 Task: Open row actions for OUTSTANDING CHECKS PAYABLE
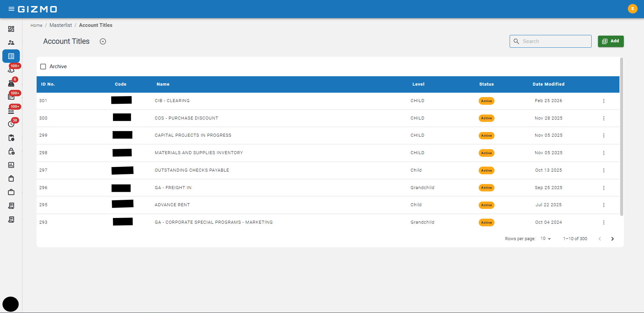pos(604,171)
